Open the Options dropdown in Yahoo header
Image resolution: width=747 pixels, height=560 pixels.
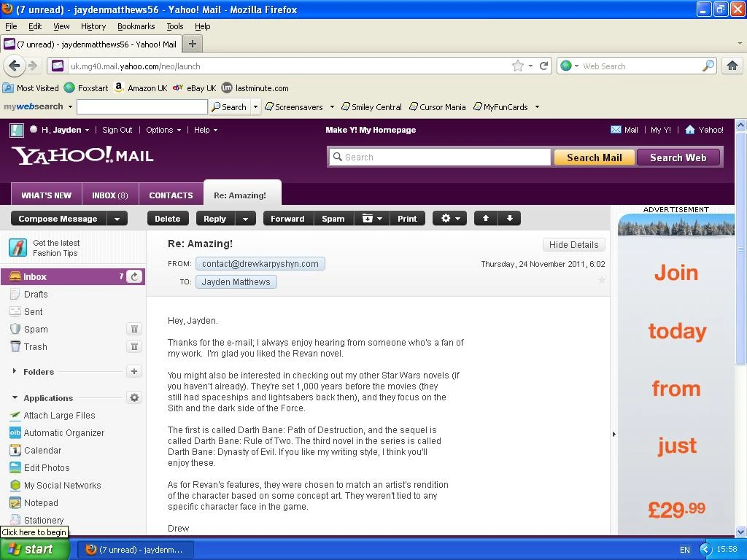coord(163,130)
